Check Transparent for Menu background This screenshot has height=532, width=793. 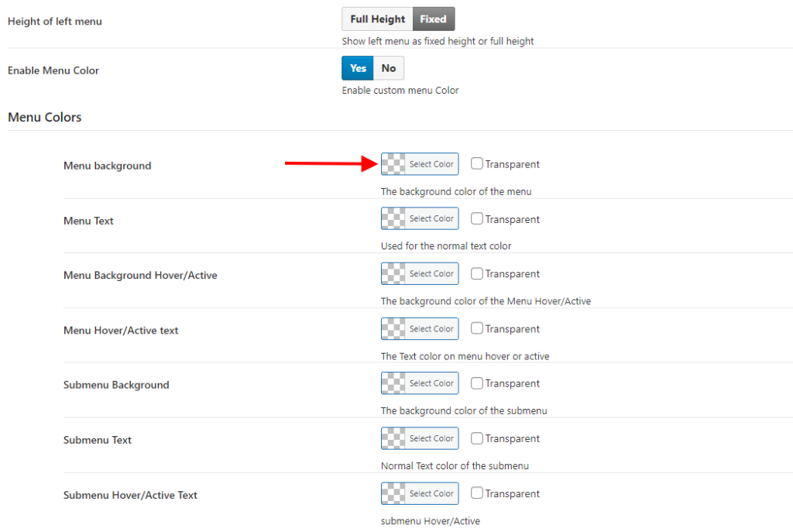pos(477,163)
